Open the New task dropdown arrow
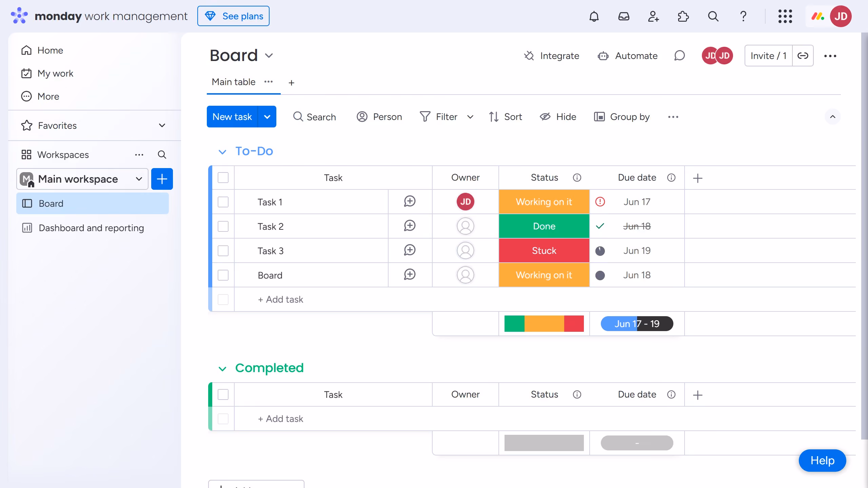The height and width of the screenshot is (488, 868). (x=267, y=117)
